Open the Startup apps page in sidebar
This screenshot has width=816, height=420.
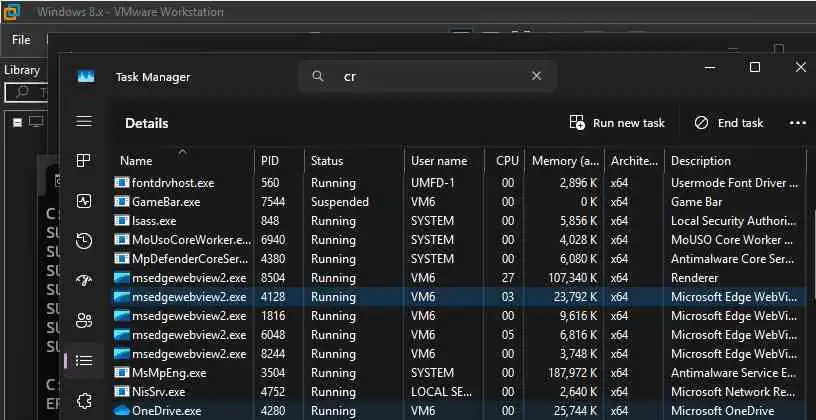point(84,281)
